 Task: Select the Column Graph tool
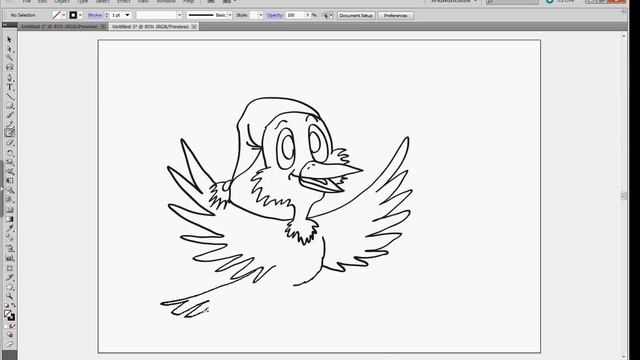9,258
